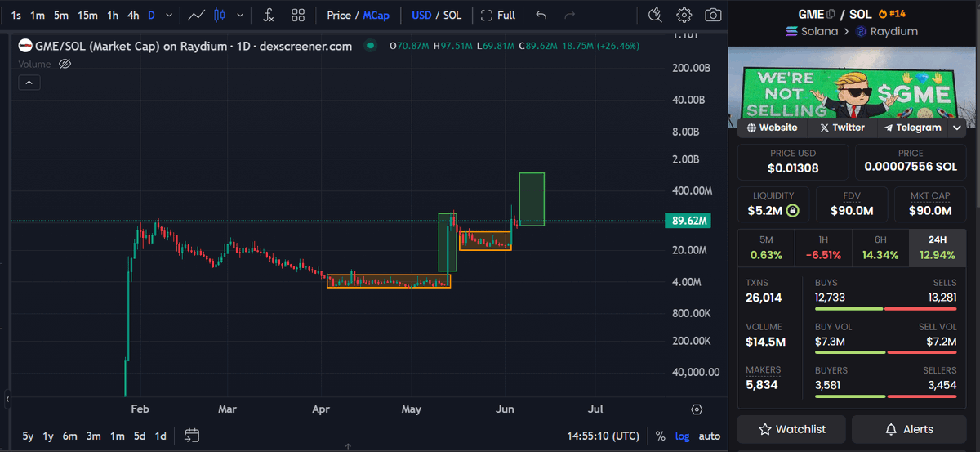Open the go-to-date calendar icon

click(192, 435)
